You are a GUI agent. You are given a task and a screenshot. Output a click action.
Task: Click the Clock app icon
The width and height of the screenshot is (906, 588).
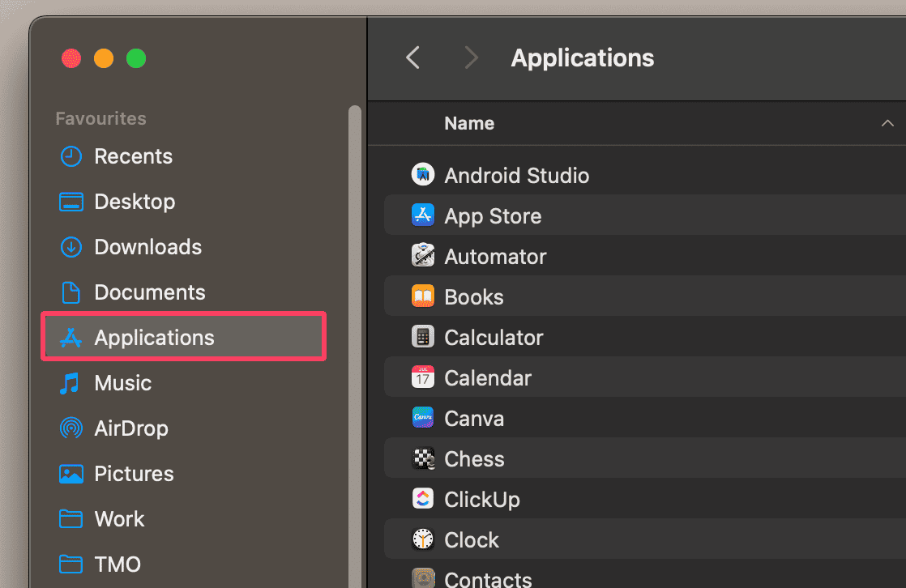point(423,539)
